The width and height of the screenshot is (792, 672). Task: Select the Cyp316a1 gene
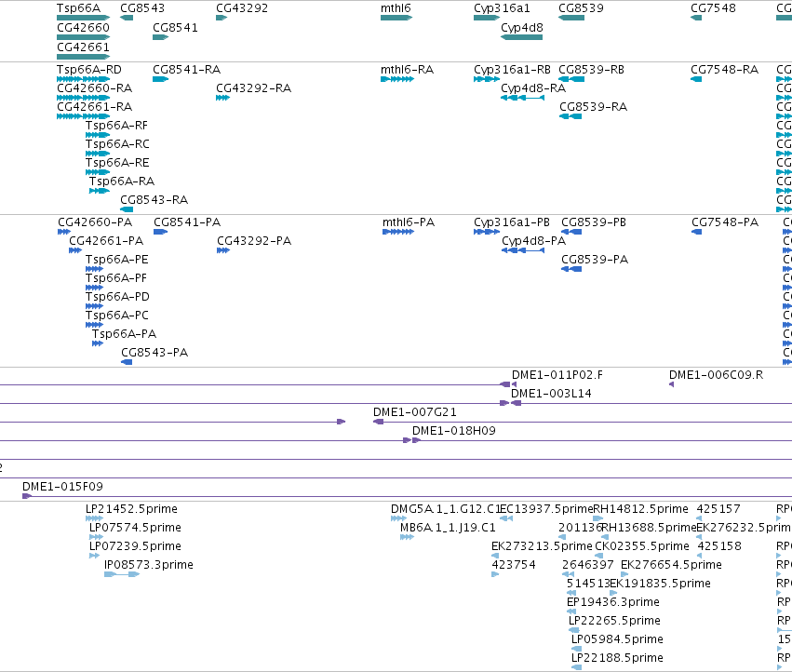coord(487,18)
